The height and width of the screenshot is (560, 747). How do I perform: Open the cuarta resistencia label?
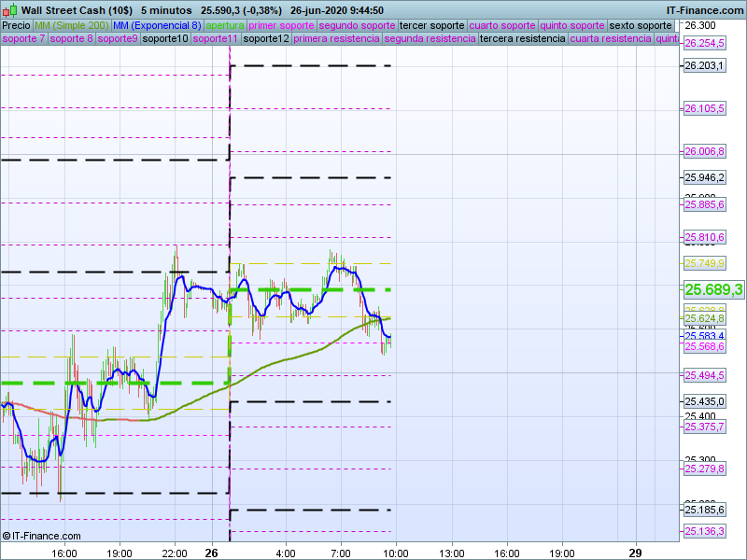611,39
